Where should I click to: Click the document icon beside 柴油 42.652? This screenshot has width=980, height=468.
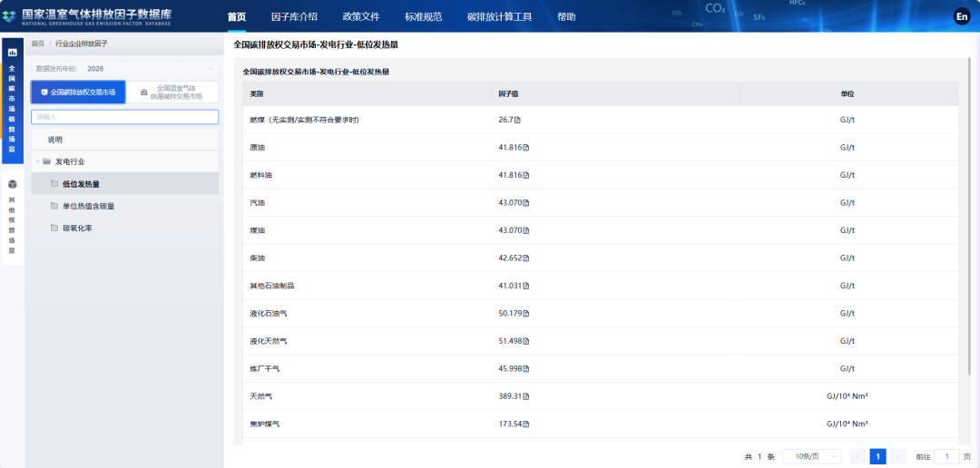pos(526,258)
